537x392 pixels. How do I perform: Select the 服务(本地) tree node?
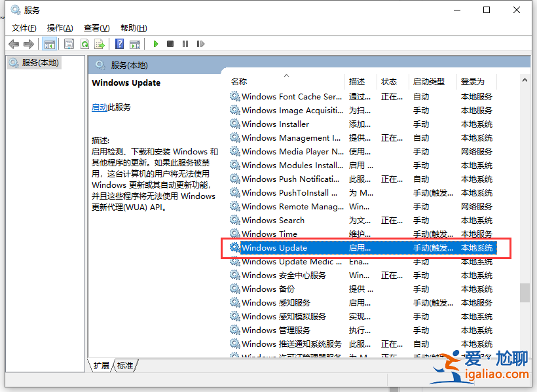38,62
